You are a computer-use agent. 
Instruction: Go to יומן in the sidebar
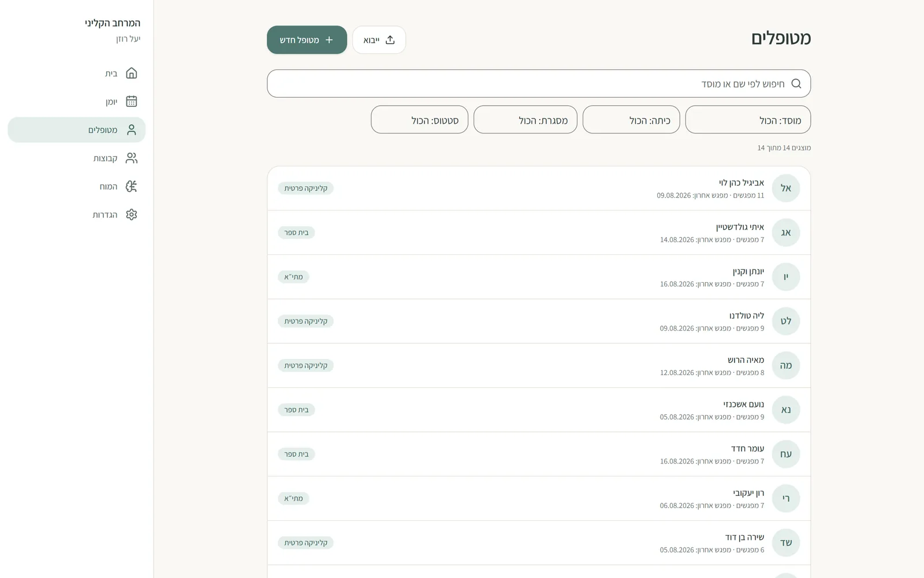[x=77, y=102]
